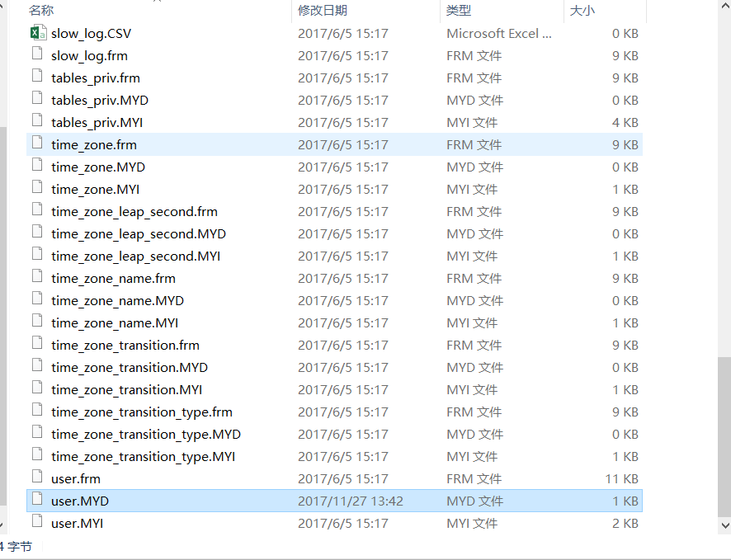Viewport: 731px width, 560px height.
Task: Click the file icon next to time_zone.frm
Action: click(x=36, y=144)
